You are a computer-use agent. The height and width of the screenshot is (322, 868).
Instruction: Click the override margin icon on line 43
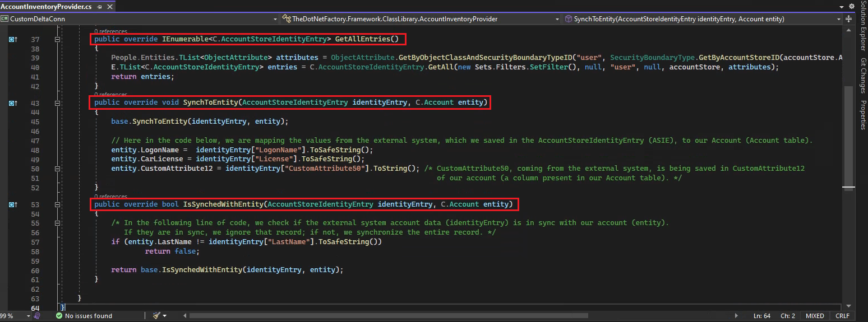tap(13, 103)
